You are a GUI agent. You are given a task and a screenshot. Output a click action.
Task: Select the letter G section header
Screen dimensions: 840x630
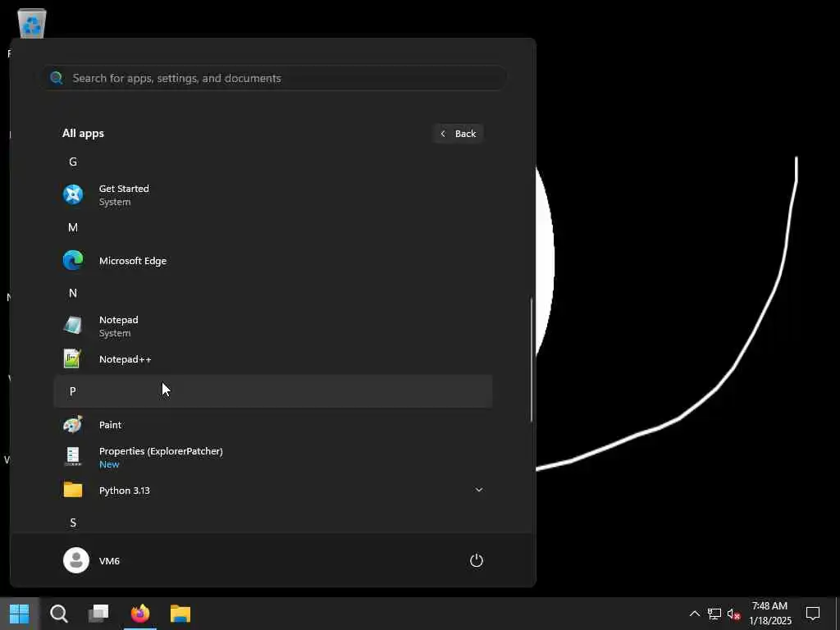(73, 162)
